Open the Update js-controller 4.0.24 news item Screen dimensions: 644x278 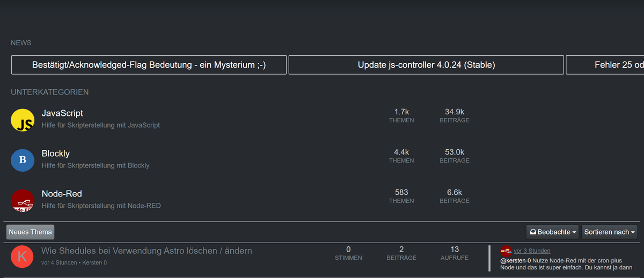(426, 65)
